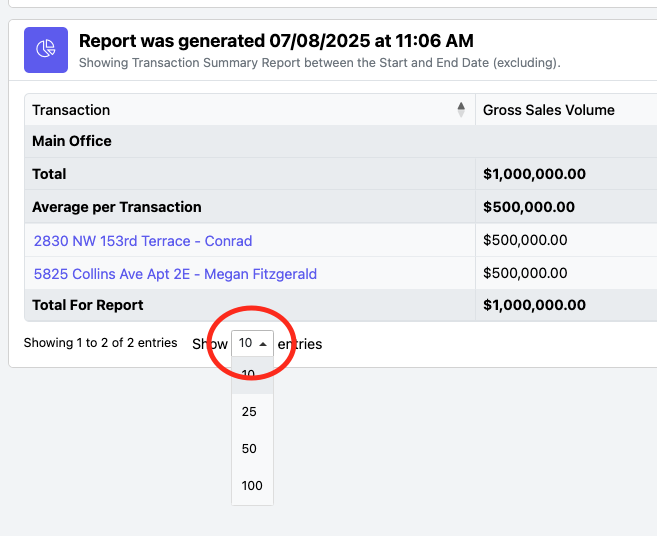Sort by the Transaction column arrows

point(461,110)
